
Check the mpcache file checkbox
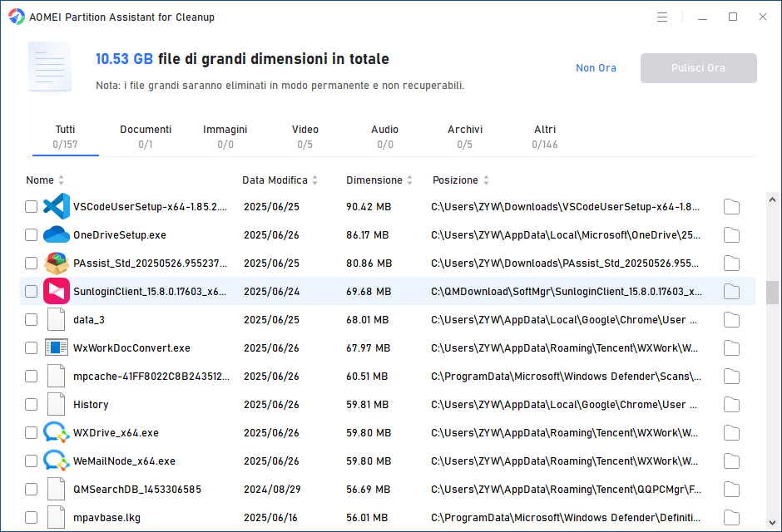[x=31, y=376]
